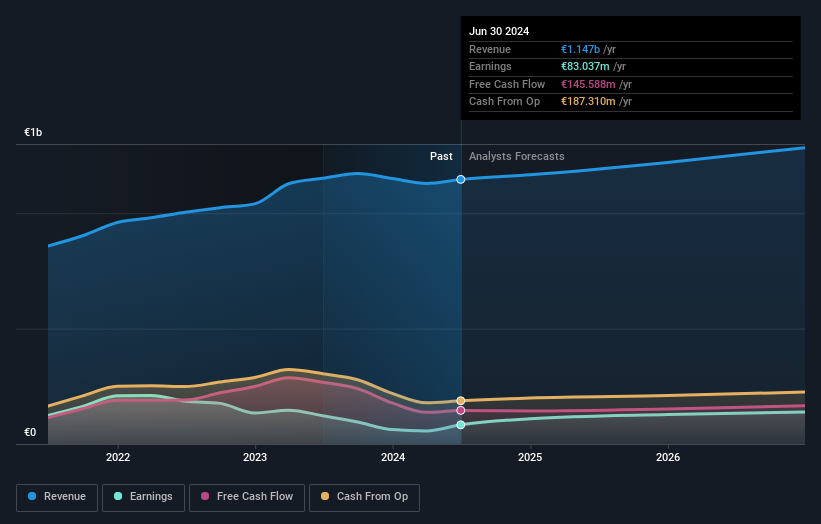Click the Cash From Op label in tooltip
Image resolution: width=821 pixels, height=524 pixels.
point(504,102)
